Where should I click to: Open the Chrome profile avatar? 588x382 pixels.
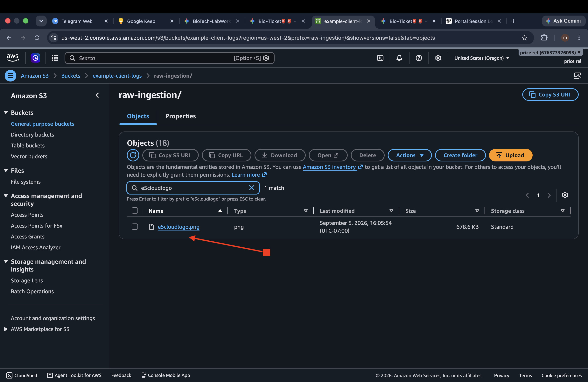(565, 38)
